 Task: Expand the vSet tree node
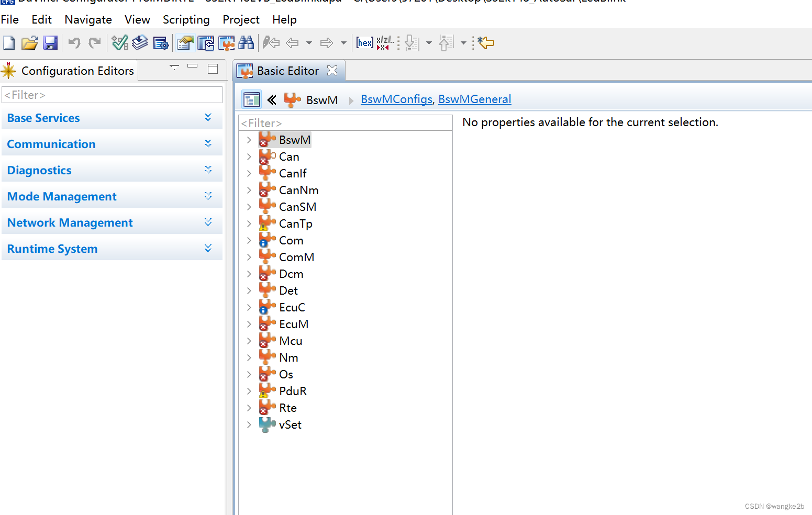[249, 424]
